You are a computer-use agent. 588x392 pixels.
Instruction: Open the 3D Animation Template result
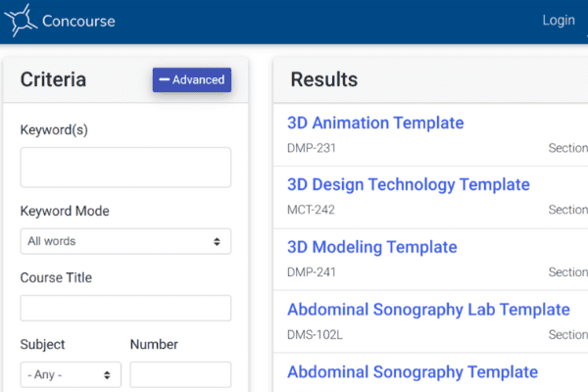point(375,122)
